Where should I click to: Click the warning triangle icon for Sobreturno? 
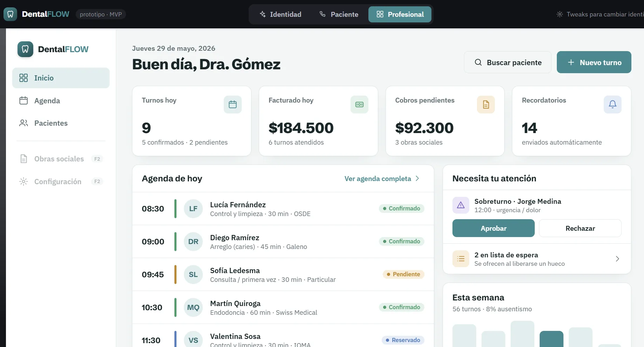tap(461, 205)
